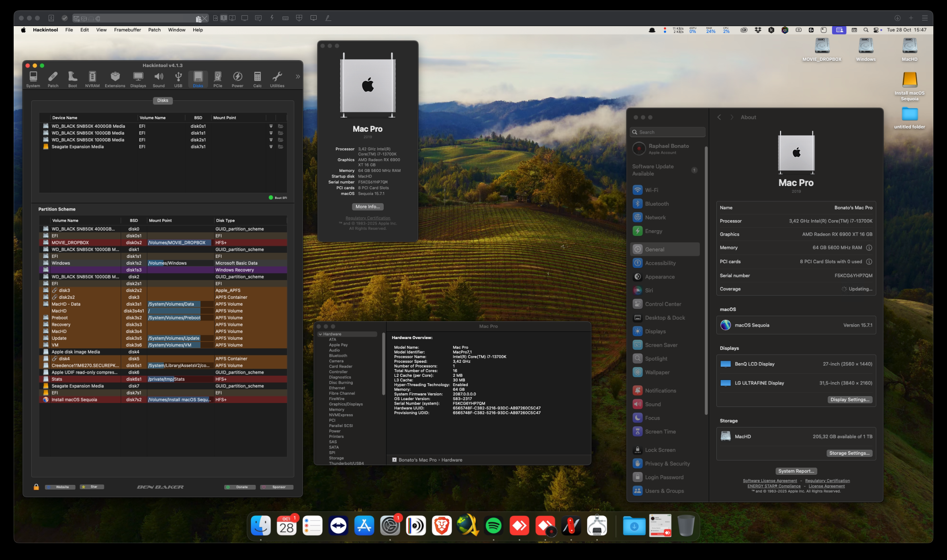
Task: Open the Framebuffer menu
Action: 127,30
